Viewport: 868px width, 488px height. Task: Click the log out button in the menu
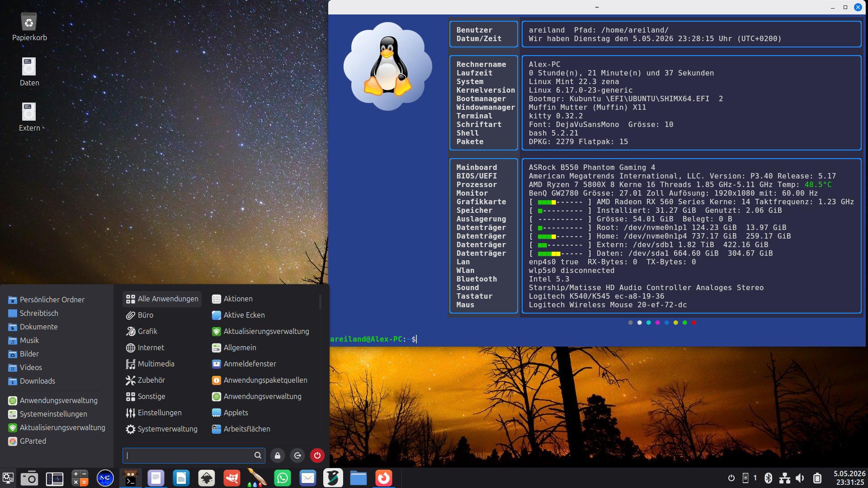(297, 455)
